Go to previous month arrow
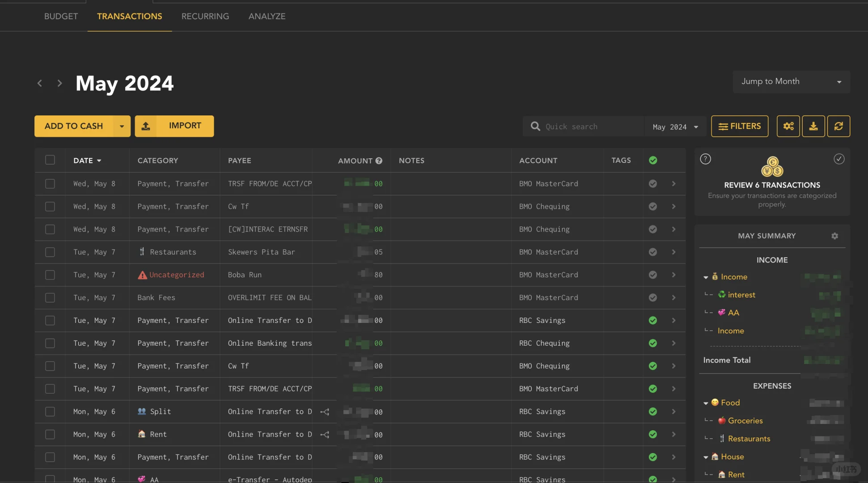 40,83
